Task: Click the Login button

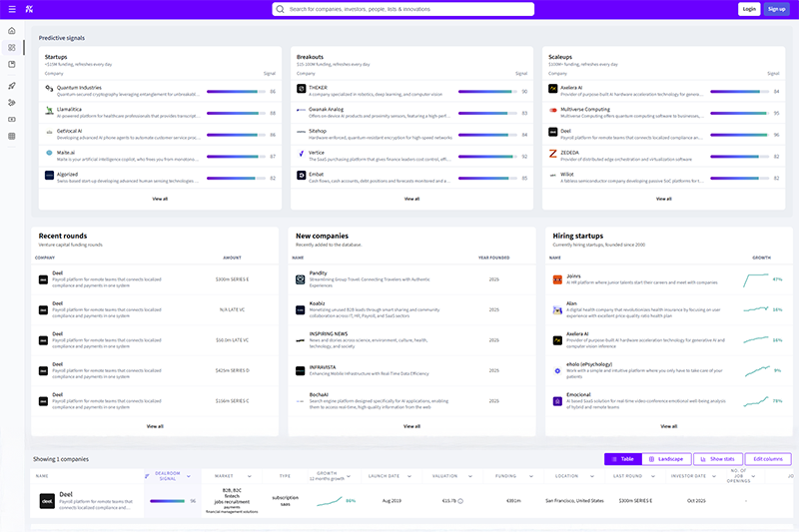Action: [x=749, y=9]
